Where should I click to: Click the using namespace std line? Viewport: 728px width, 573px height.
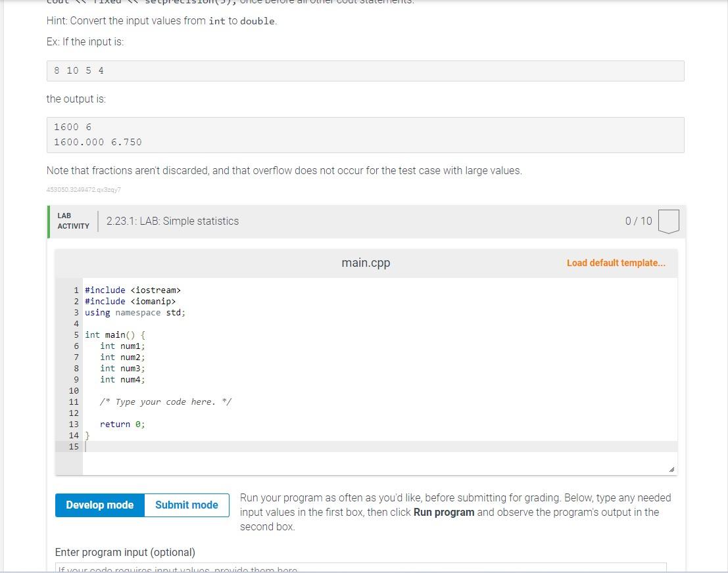click(135, 312)
